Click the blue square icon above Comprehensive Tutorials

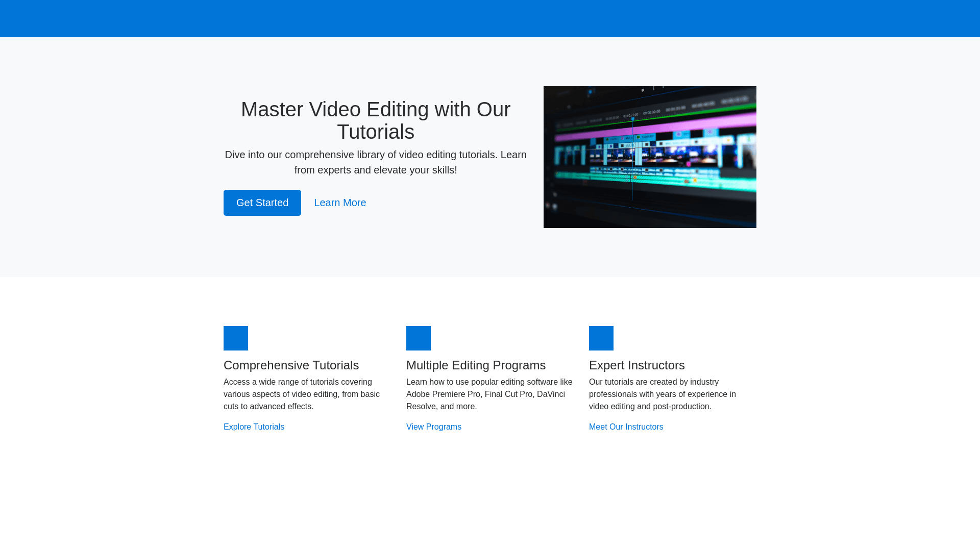point(236,338)
